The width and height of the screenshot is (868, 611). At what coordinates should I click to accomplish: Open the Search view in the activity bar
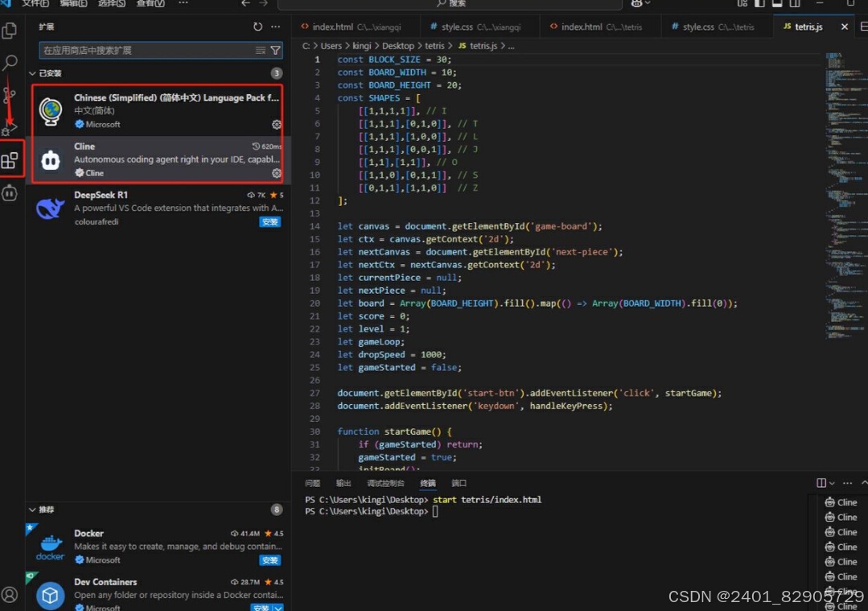(x=10, y=63)
